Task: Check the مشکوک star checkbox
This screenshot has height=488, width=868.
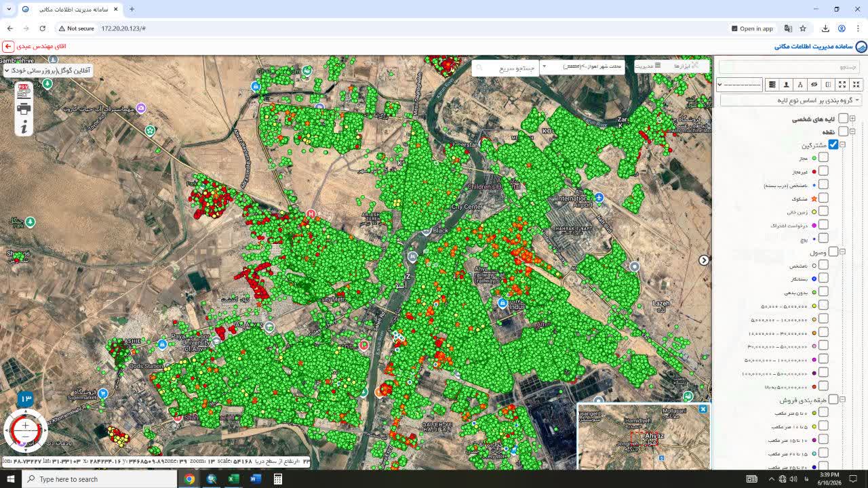Action: click(x=823, y=198)
